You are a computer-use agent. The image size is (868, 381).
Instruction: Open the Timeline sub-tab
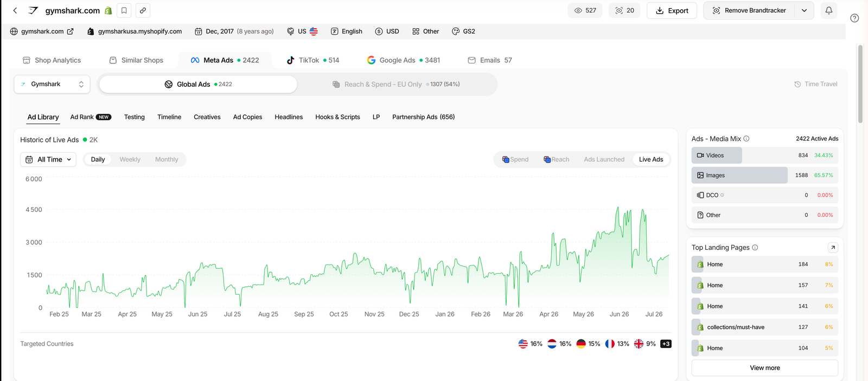pyautogui.click(x=169, y=117)
